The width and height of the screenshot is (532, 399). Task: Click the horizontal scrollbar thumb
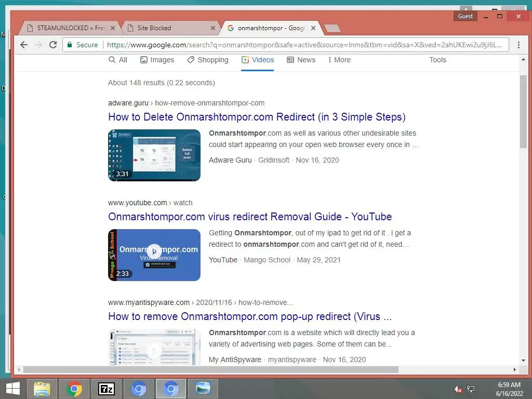(211, 369)
